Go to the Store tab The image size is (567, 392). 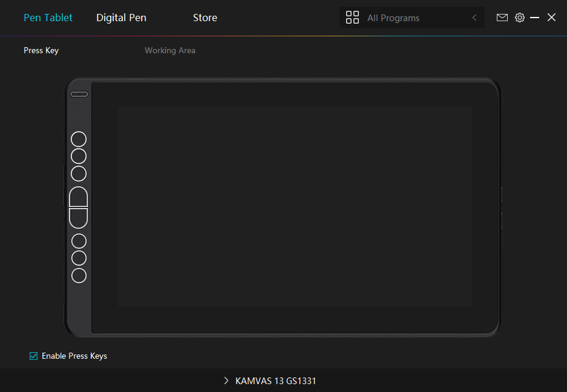tap(205, 18)
